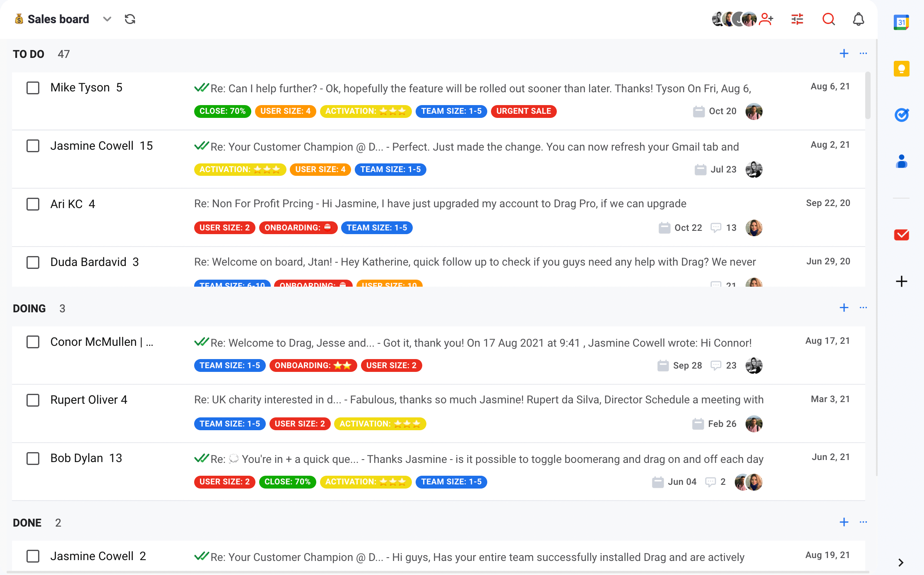Open Duda Bardavid's Welcome on board email
This screenshot has width=924, height=575.
tap(475, 262)
